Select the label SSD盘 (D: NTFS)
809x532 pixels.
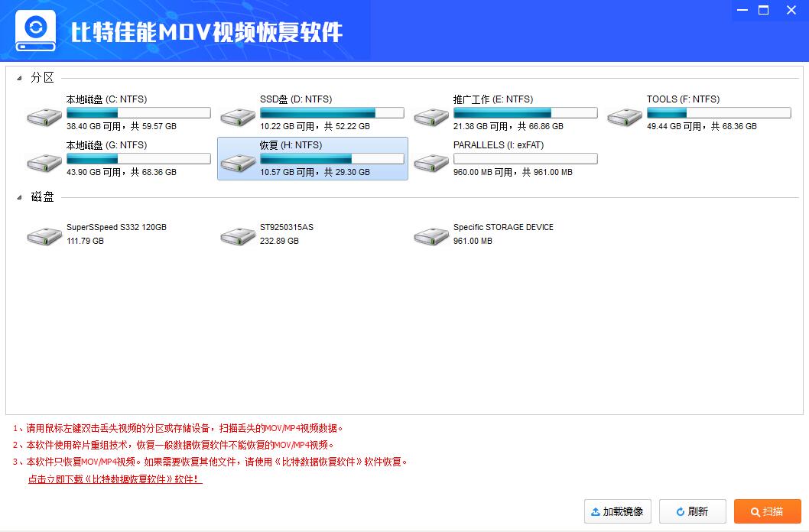[x=296, y=99]
